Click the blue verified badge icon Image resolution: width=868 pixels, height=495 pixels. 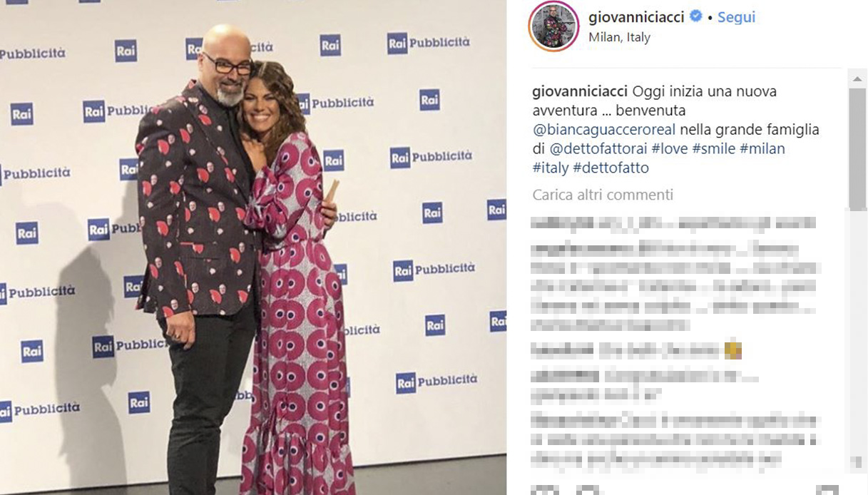point(695,16)
